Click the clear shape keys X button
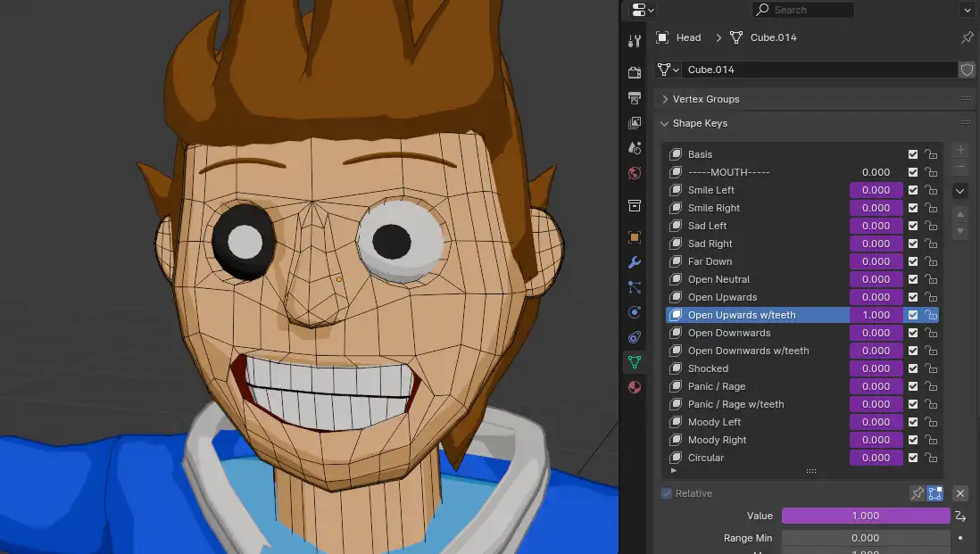The width and height of the screenshot is (980, 554). coord(960,493)
